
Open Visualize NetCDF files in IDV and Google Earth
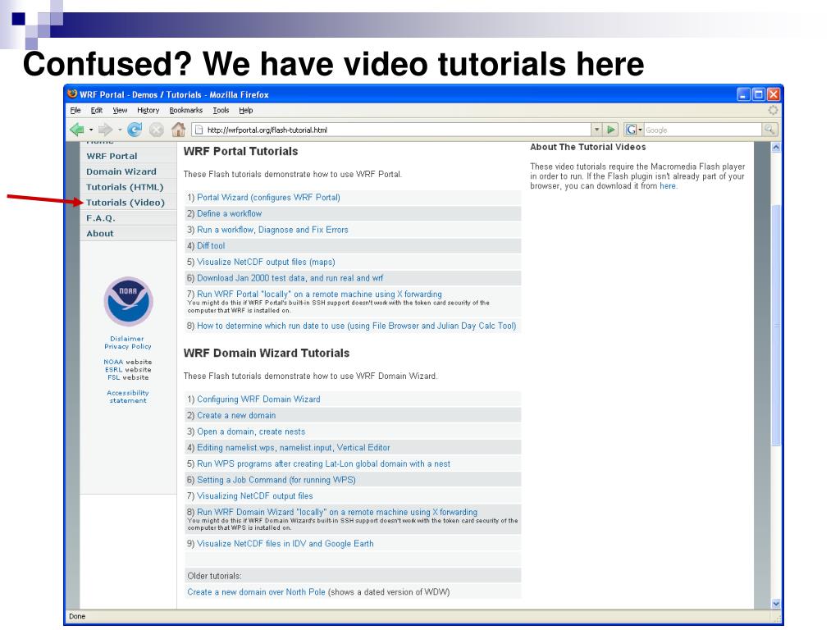click(285, 543)
